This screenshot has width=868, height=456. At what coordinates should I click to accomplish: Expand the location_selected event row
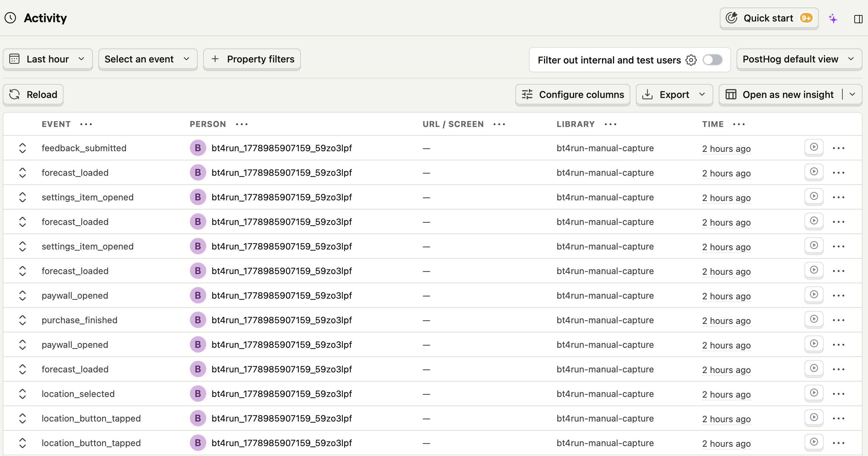(23, 394)
